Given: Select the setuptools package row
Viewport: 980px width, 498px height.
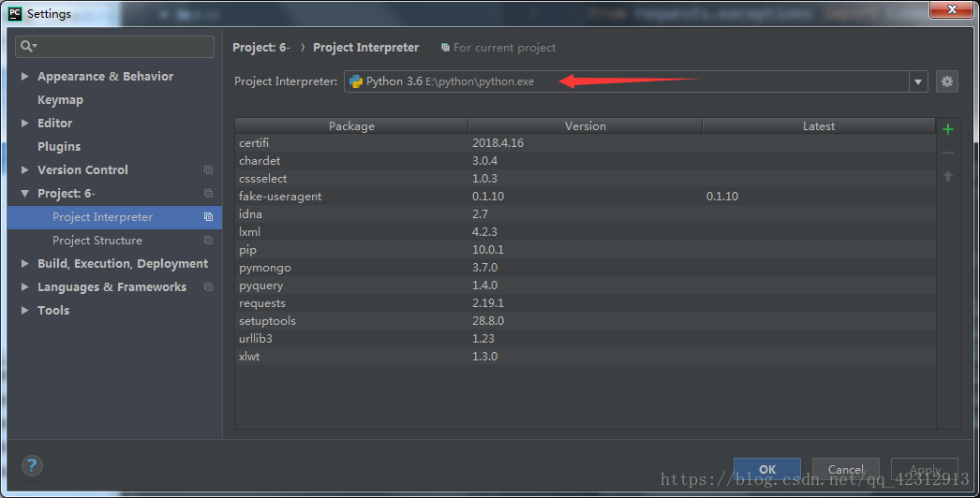Looking at the screenshot, I should tap(585, 321).
